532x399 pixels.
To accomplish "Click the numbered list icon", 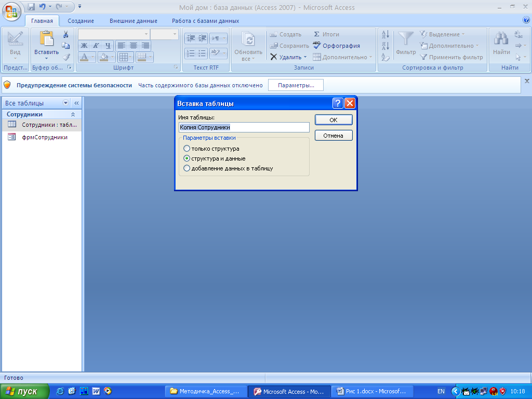I will pos(191,53).
